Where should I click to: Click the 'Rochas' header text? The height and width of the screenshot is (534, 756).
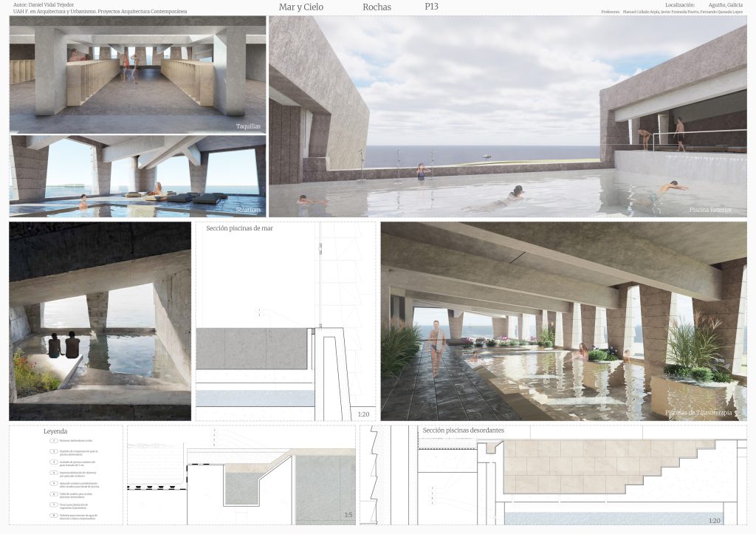377,7
